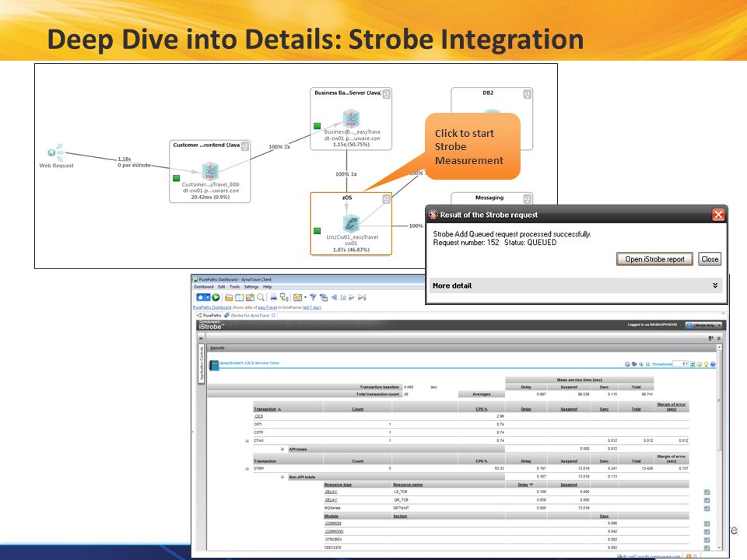Image resolution: width=747 pixels, height=560 pixels.
Task: Click the previous timeframe left arrow
Action: pos(334,297)
